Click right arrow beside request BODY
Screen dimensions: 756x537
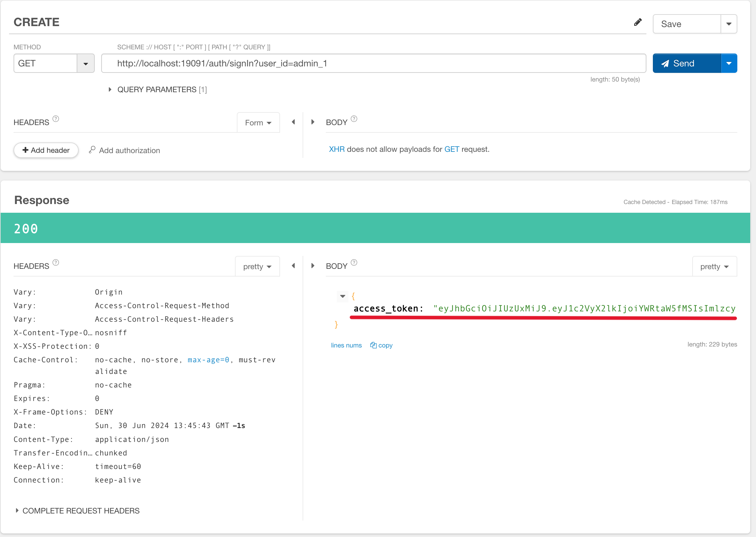(x=313, y=122)
